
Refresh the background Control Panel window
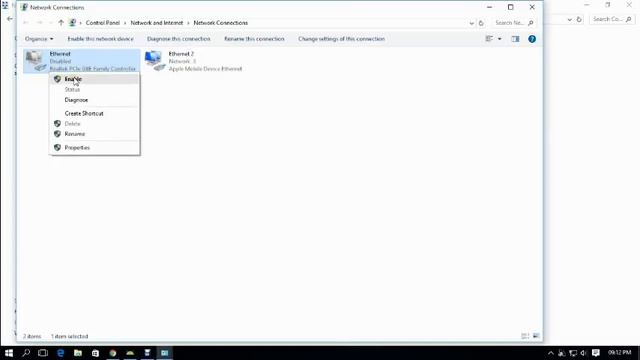click(579, 19)
